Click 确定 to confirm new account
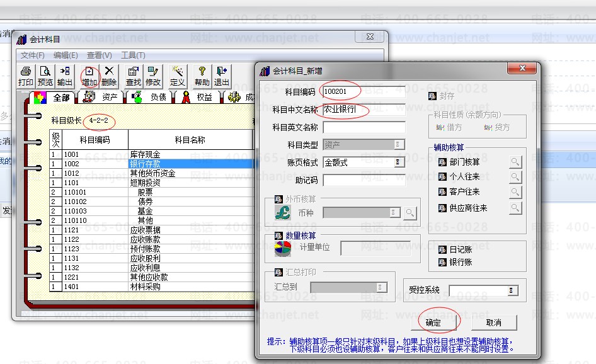The image size is (596, 364). coord(433,322)
